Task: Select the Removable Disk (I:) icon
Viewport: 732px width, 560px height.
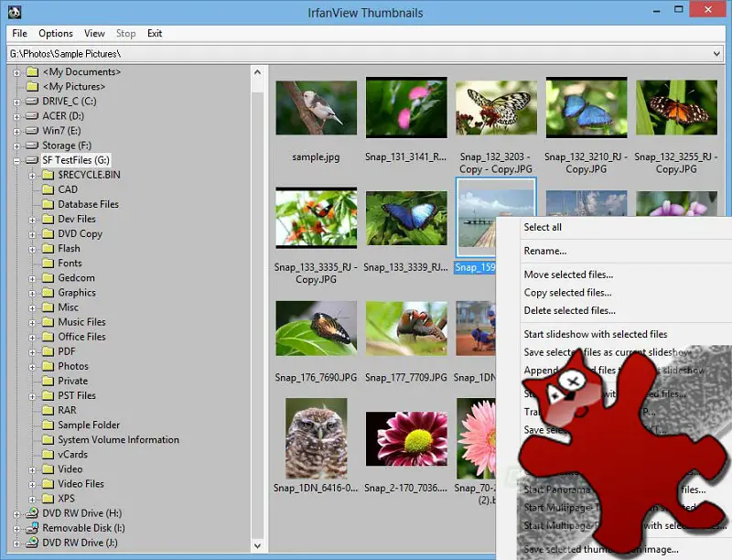Action: click(32, 528)
